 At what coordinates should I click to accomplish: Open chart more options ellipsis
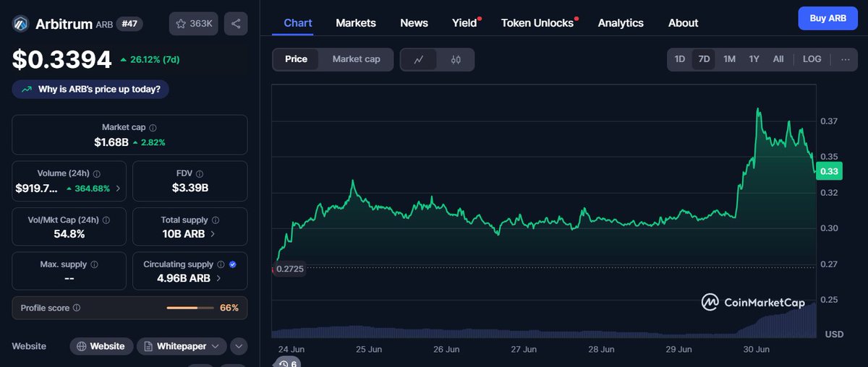[845, 59]
